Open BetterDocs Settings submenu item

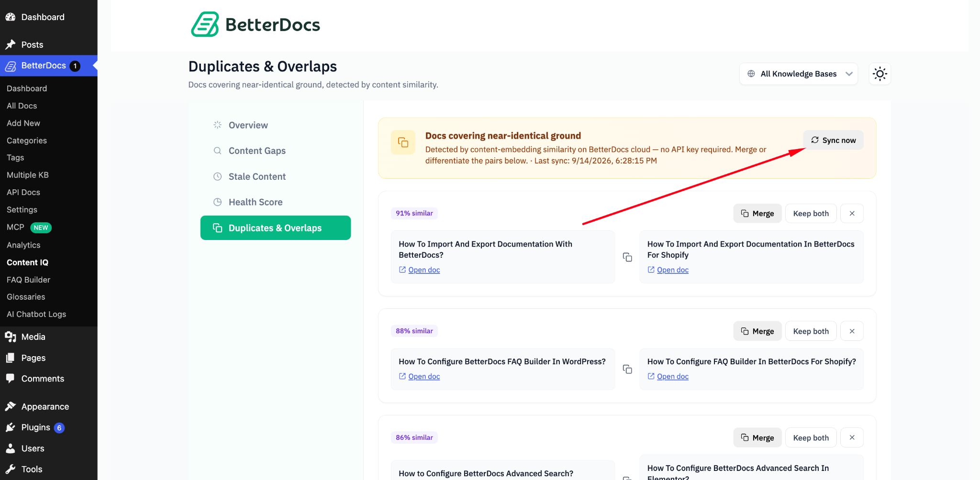pos(22,210)
